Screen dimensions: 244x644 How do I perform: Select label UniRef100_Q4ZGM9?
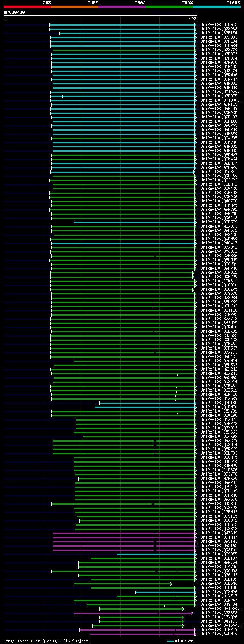219,533
